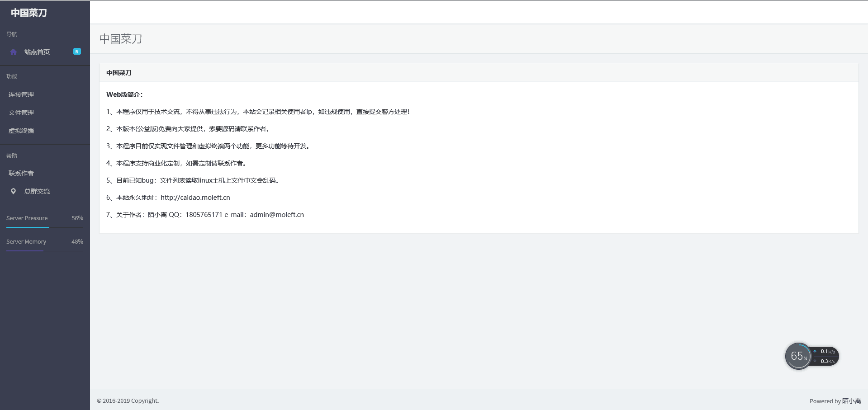The image size is (868, 410).
Task: Click the Web版简介 heading
Action: 124,94
